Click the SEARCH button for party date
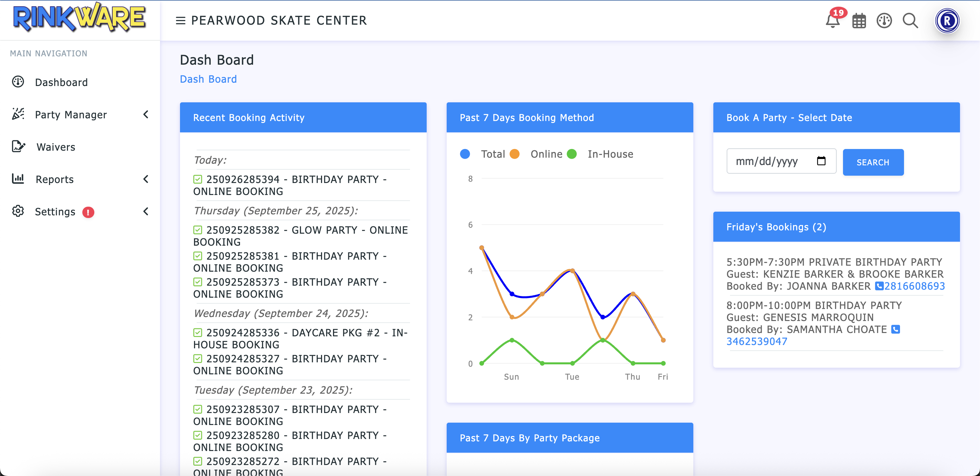 click(873, 162)
